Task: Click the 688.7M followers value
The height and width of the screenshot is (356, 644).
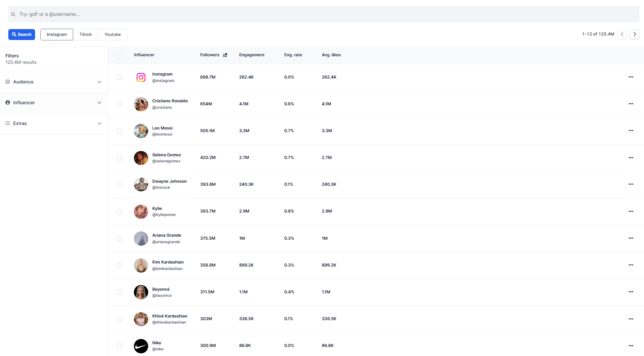Action: pos(208,77)
